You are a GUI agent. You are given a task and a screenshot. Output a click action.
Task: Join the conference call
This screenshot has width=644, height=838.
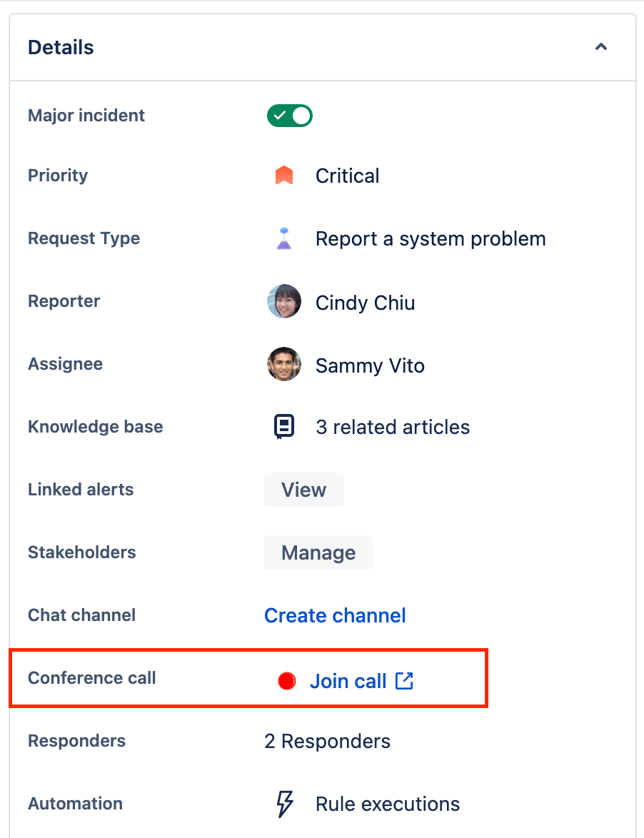(348, 680)
